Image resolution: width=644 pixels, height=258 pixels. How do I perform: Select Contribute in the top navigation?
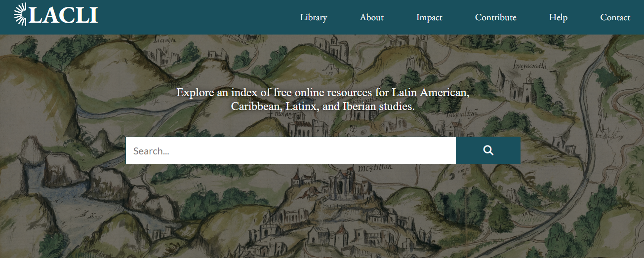[495, 17]
